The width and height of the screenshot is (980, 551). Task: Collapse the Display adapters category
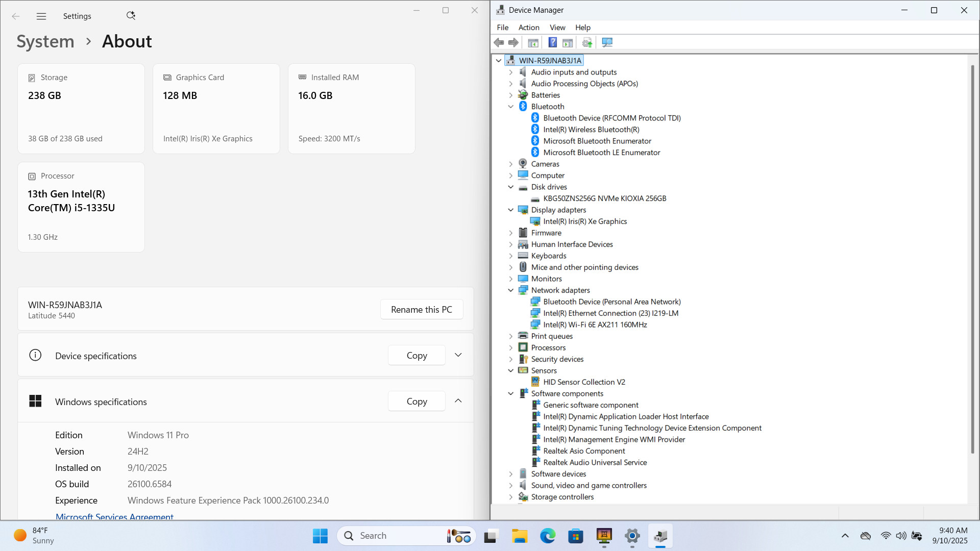click(x=511, y=210)
